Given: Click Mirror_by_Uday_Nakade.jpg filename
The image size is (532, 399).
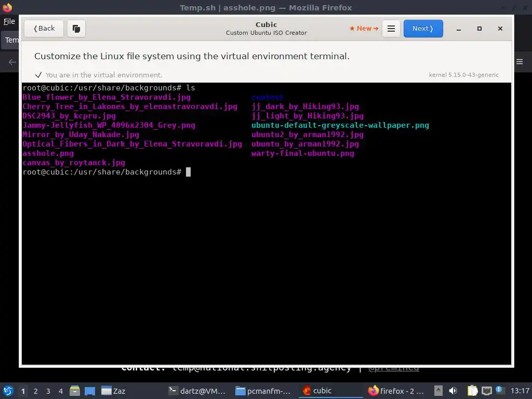Looking at the screenshot, I should (81, 135).
